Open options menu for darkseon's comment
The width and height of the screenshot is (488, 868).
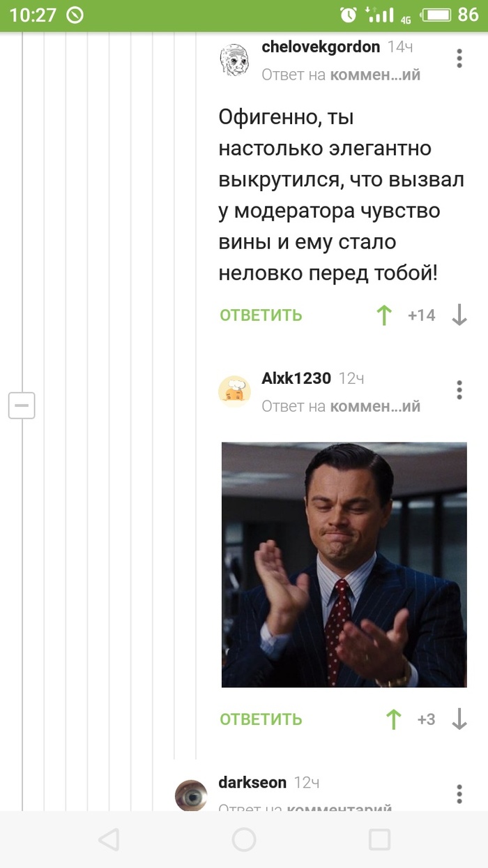[459, 794]
